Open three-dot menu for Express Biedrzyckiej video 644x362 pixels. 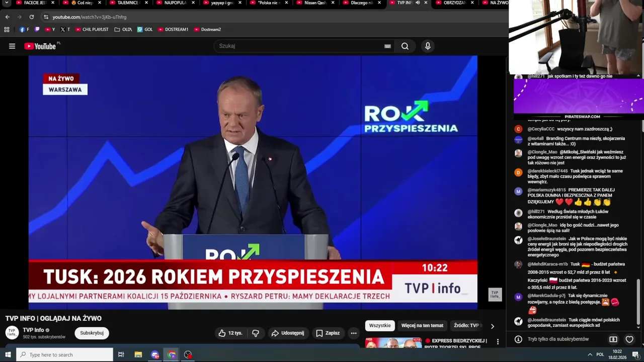(x=498, y=342)
